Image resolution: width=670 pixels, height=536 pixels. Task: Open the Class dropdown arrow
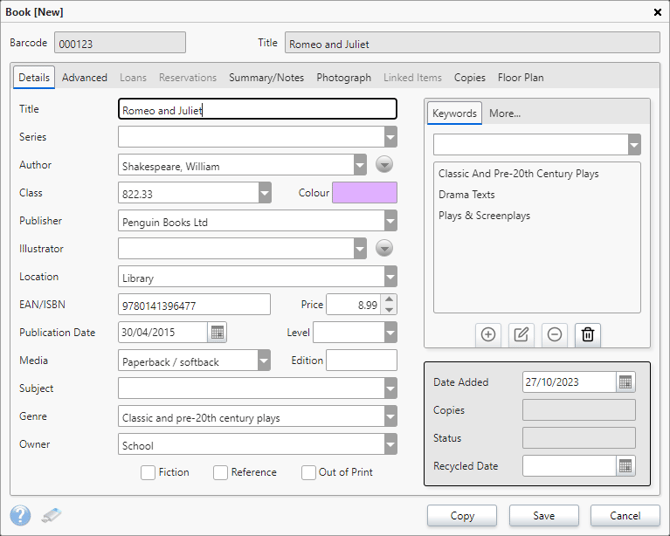(x=265, y=193)
